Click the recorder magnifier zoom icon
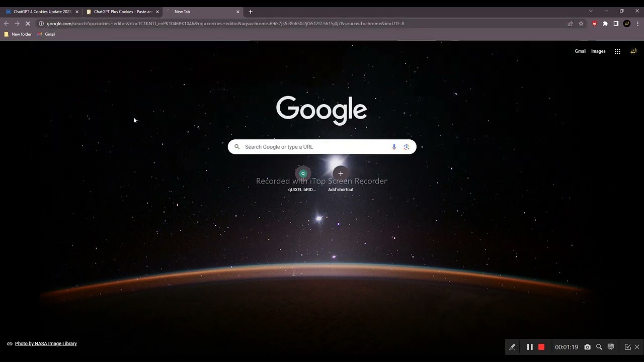 (x=599, y=347)
